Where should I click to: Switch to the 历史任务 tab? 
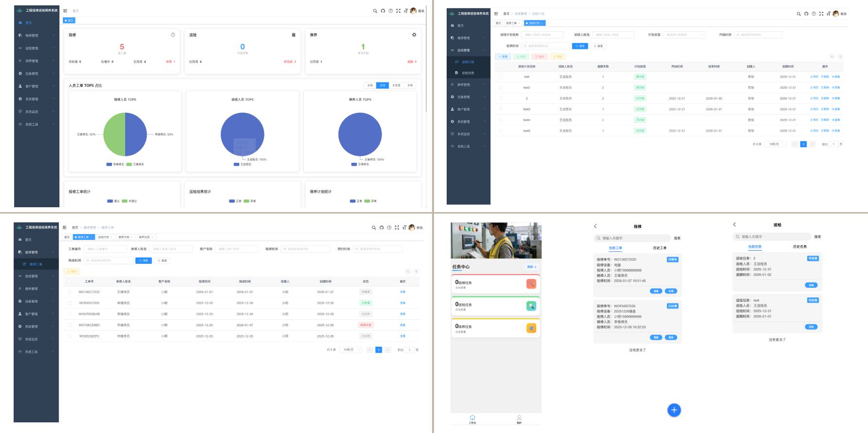pyautogui.click(x=799, y=247)
